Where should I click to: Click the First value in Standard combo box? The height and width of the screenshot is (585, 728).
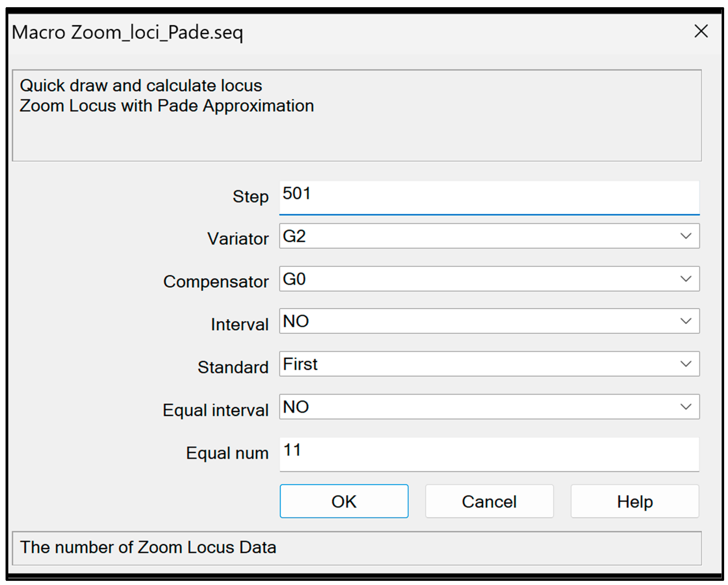300,364
